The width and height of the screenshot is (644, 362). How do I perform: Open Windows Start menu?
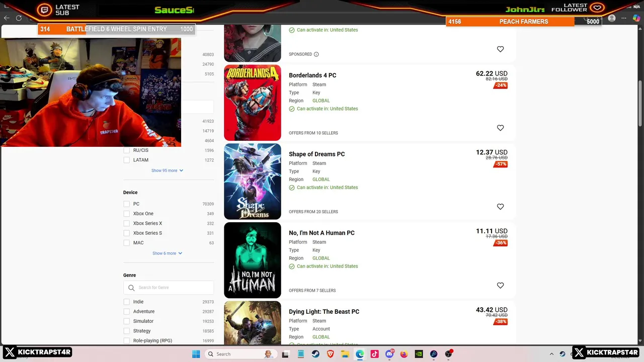196,354
